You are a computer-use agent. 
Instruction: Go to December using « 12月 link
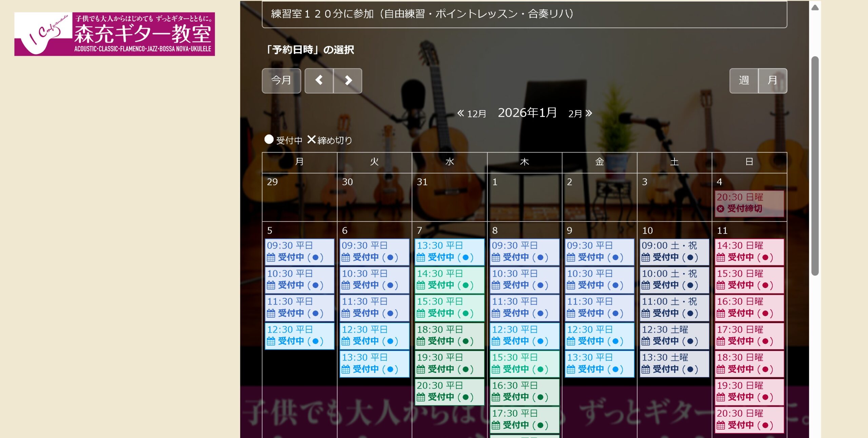pyautogui.click(x=472, y=113)
